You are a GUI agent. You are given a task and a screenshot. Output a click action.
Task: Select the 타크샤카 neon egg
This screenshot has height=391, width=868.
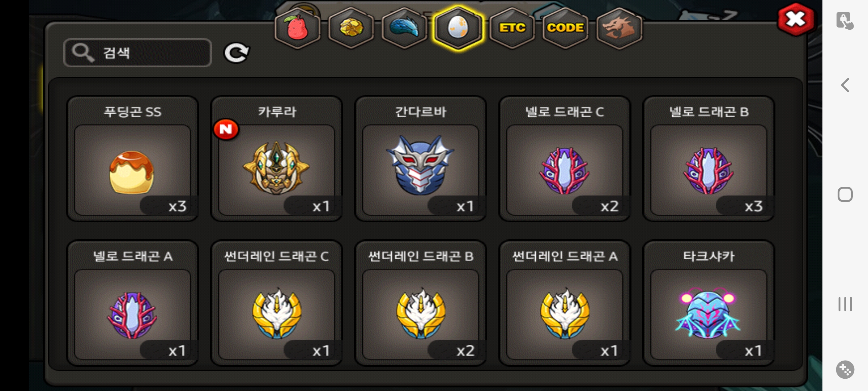(709, 303)
